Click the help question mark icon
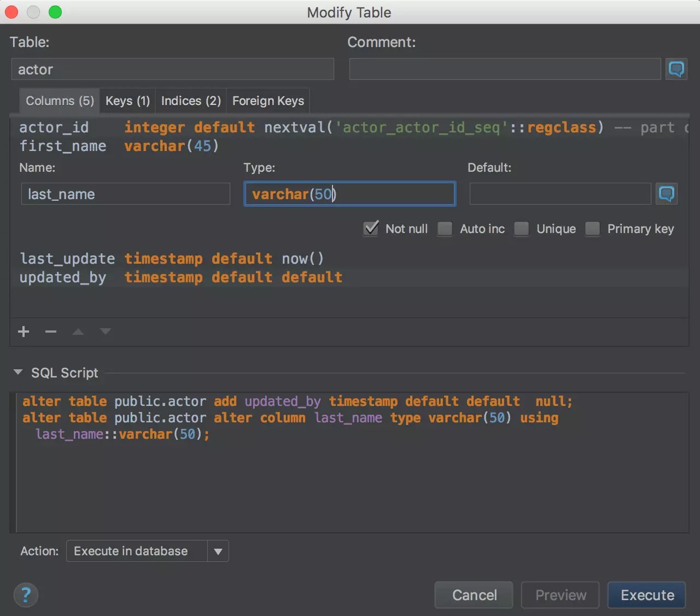Image resolution: width=700 pixels, height=616 pixels. 26,595
